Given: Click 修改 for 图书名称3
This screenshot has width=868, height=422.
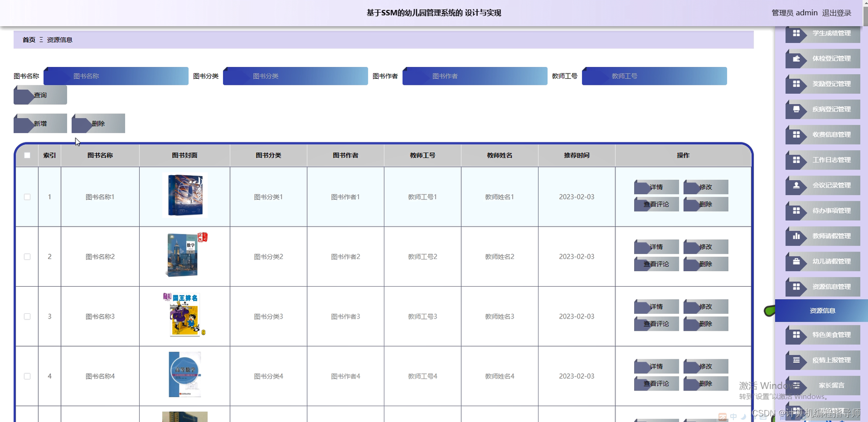Looking at the screenshot, I should (x=706, y=307).
